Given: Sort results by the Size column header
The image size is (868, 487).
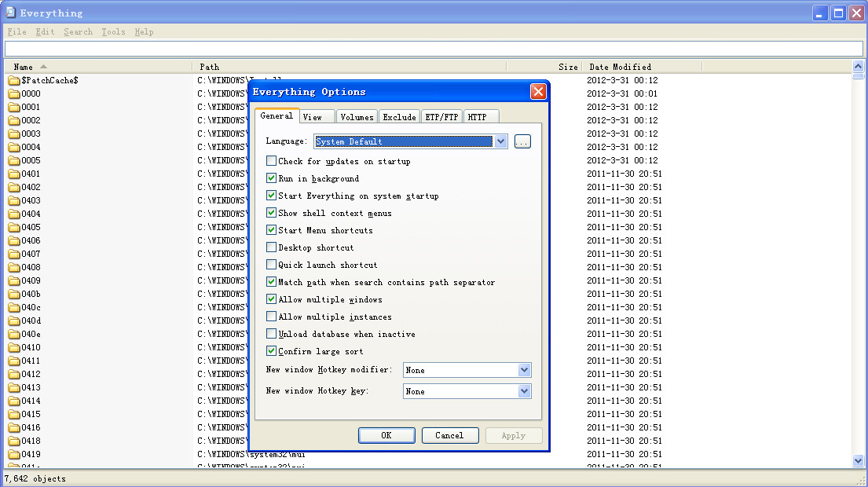Looking at the screenshot, I should click(544, 67).
